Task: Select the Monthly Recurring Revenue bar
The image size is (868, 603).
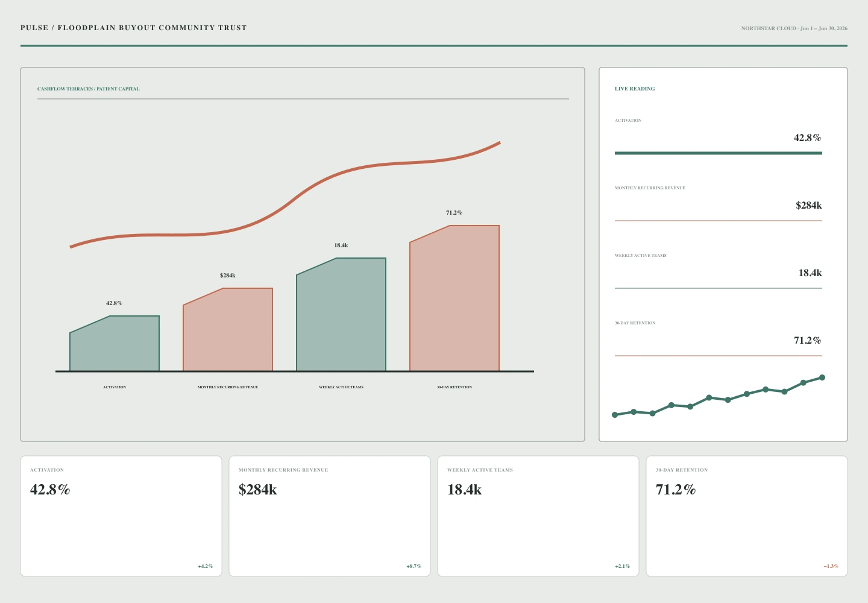Action: [x=228, y=330]
